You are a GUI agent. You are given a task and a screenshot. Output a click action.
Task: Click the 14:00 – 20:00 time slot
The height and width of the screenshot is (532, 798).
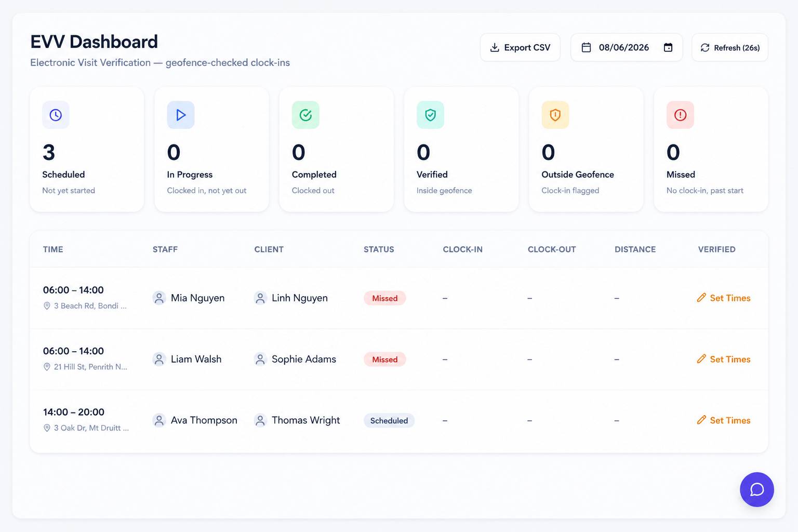coord(74,412)
